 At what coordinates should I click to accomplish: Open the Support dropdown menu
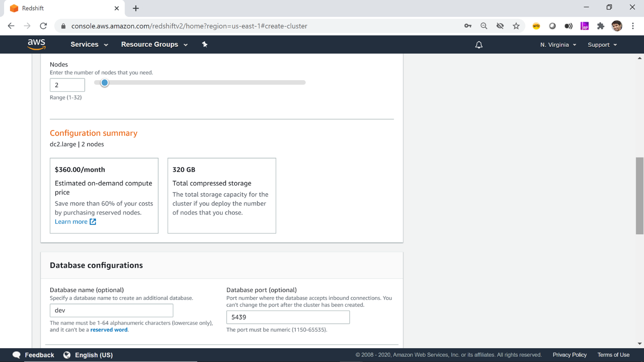tap(602, 45)
